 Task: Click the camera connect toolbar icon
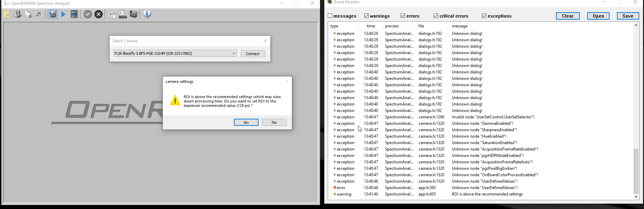coord(52,14)
